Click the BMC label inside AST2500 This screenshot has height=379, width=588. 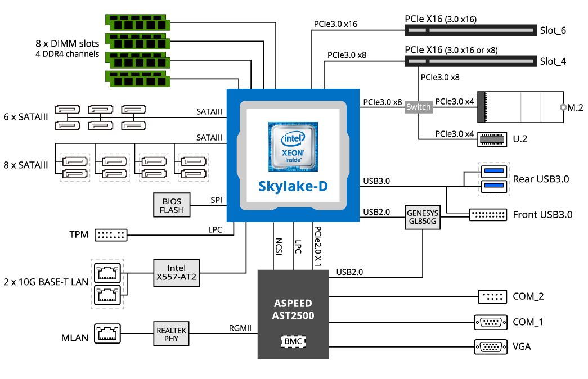pos(293,341)
